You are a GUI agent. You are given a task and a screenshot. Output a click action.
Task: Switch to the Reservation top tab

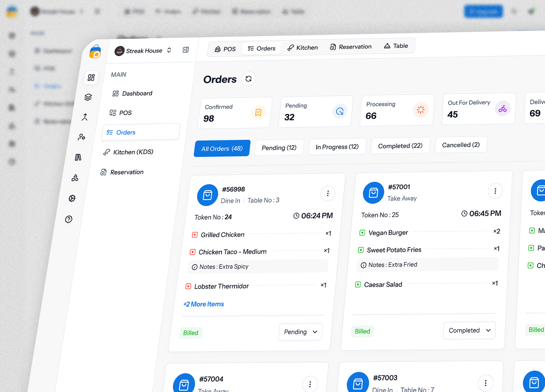point(351,47)
